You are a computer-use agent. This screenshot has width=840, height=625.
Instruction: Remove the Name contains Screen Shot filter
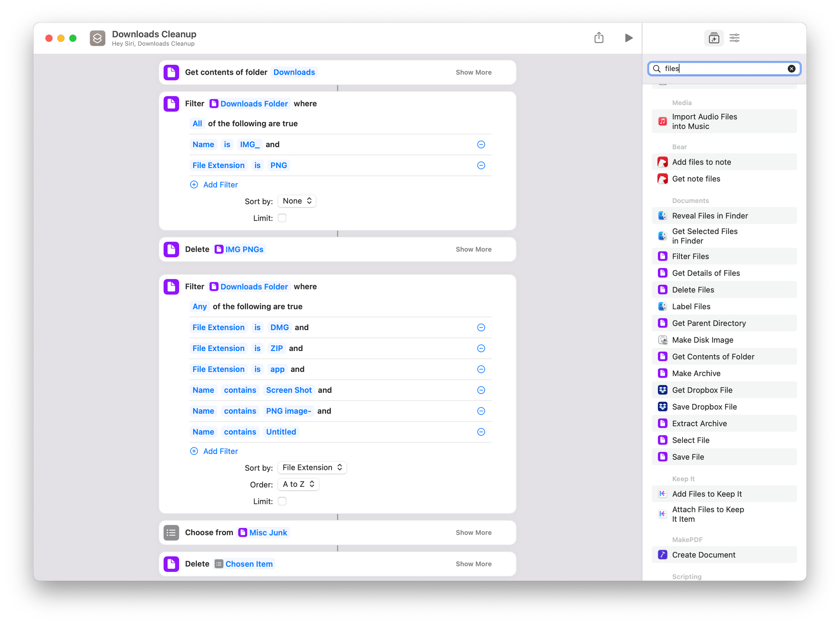[481, 390]
